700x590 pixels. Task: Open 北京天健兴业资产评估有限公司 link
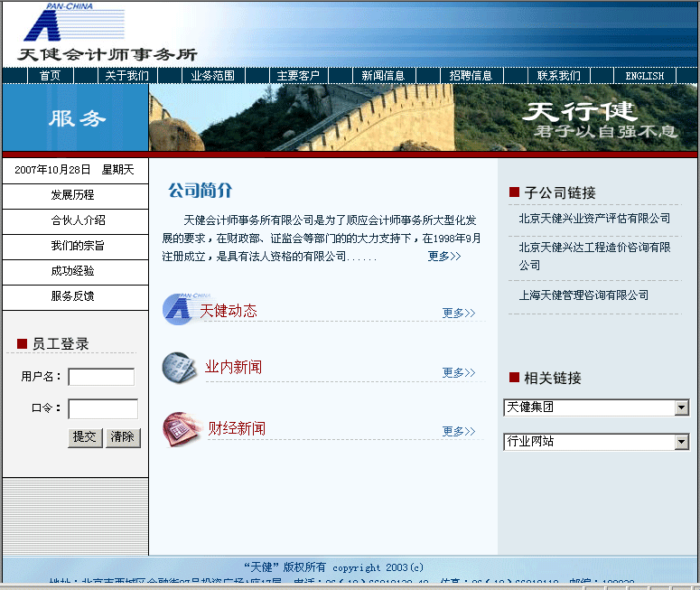click(x=594, y=219)
